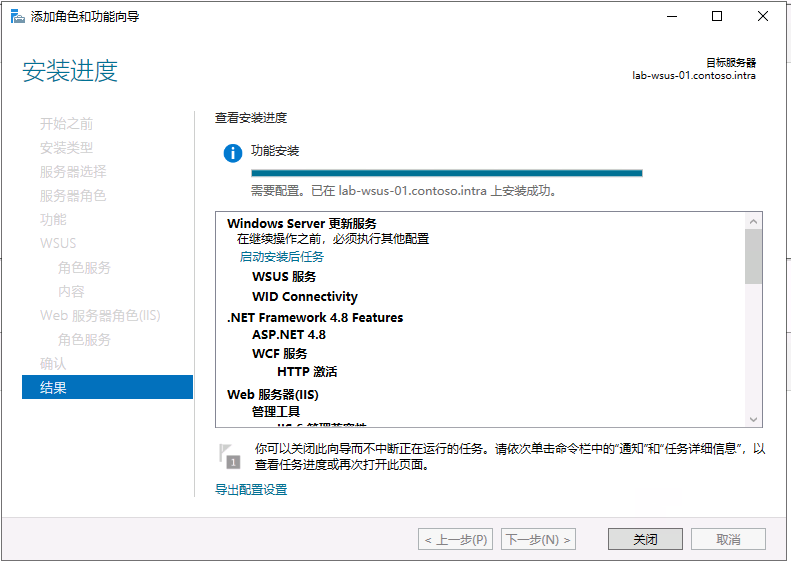This screenshot has width=791, height=564.
Task: Click the installation progress bar
Action: pyautogui.click(x=446, y=173)
